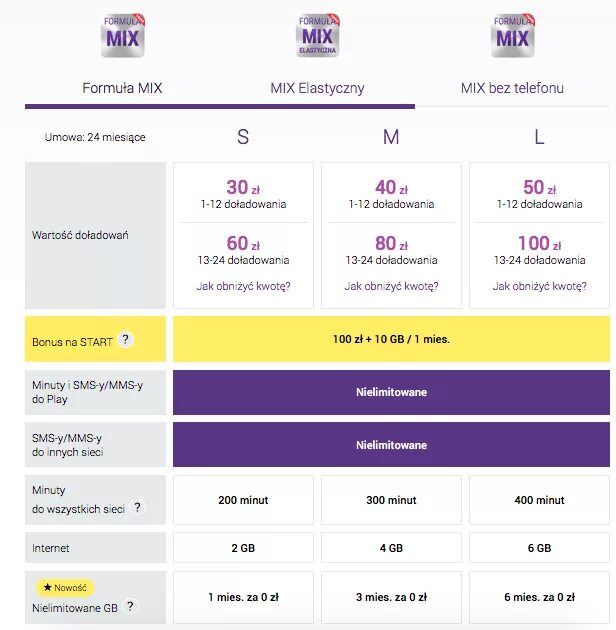The height and width of the screenshot is (630, 616).
Task: Select the S plan column header
Action: pos(243,137)
